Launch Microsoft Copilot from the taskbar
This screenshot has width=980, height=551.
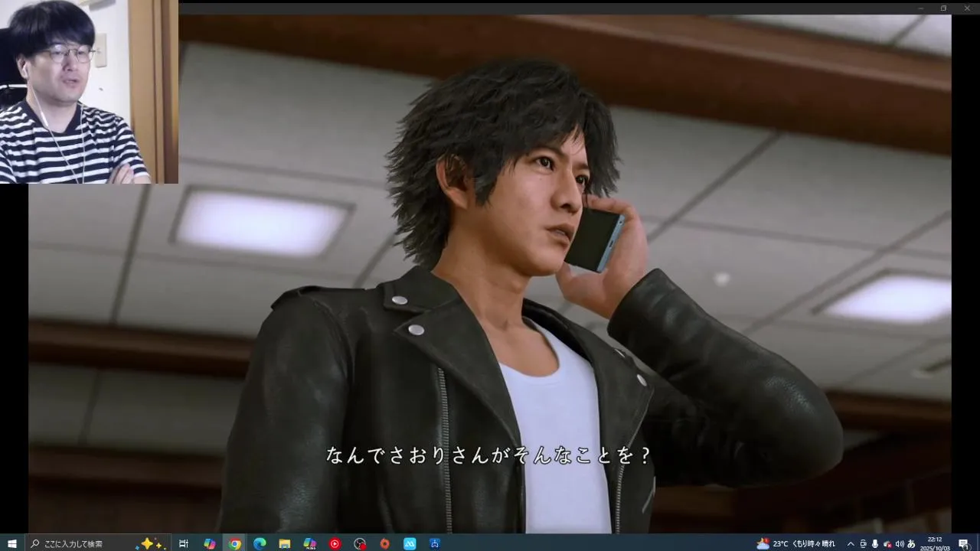tap(209, 543)
